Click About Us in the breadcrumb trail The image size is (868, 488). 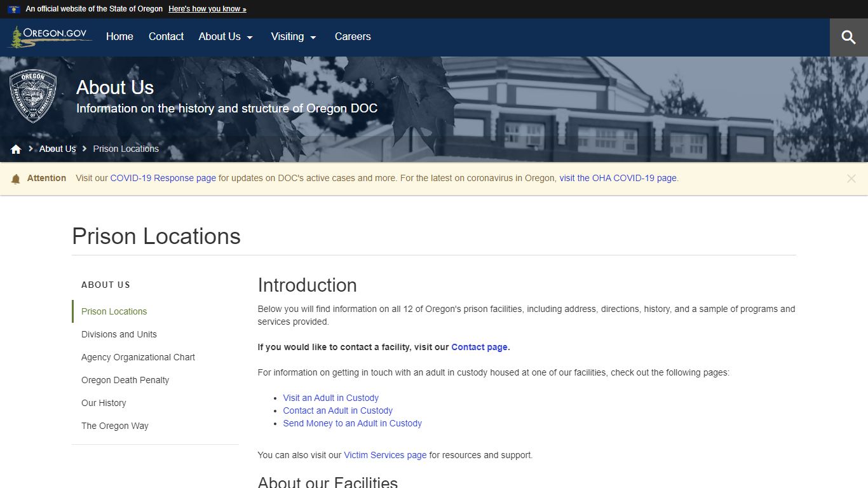(57, 148)
